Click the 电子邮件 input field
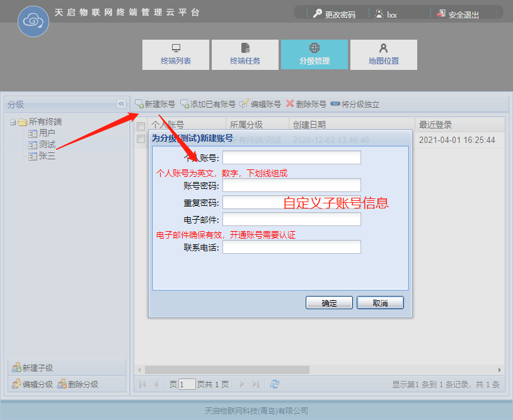 click(x=292, y=219)
